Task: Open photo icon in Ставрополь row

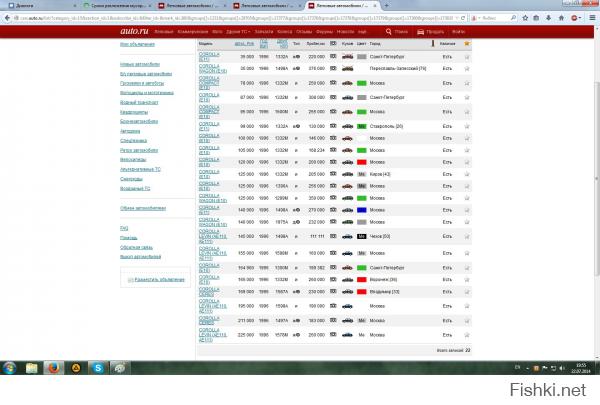Action: 333,126
